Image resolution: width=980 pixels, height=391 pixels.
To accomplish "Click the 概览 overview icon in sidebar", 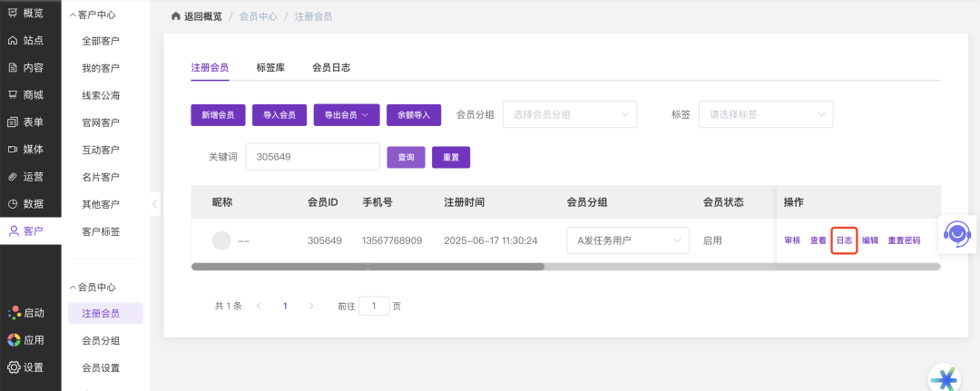I will (x=13, y=13).
